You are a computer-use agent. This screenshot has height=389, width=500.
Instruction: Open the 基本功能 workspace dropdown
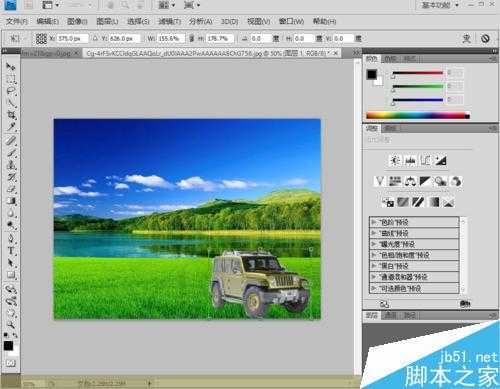pos(440,5)
